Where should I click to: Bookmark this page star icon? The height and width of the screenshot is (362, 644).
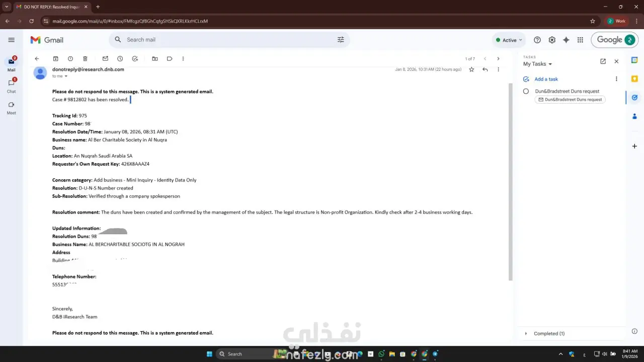click(x=593, y=21)
